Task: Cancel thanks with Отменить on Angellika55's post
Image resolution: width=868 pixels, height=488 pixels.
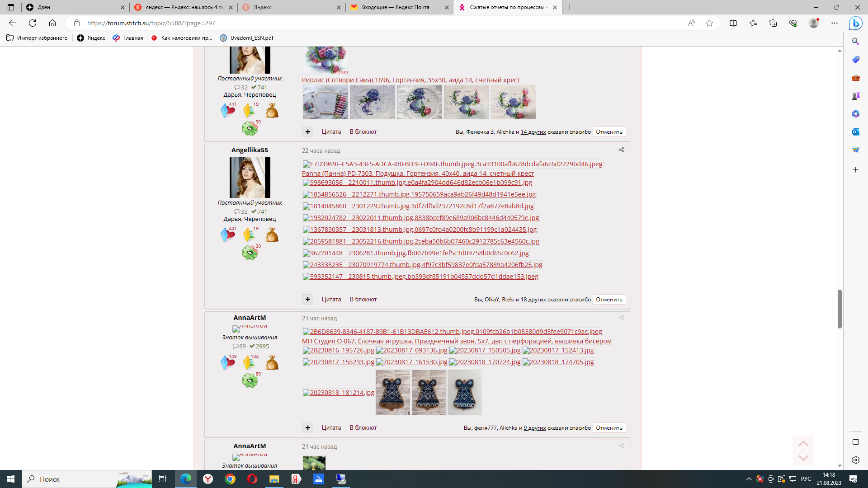Action: pyautogui.click(x=609, y=300)
